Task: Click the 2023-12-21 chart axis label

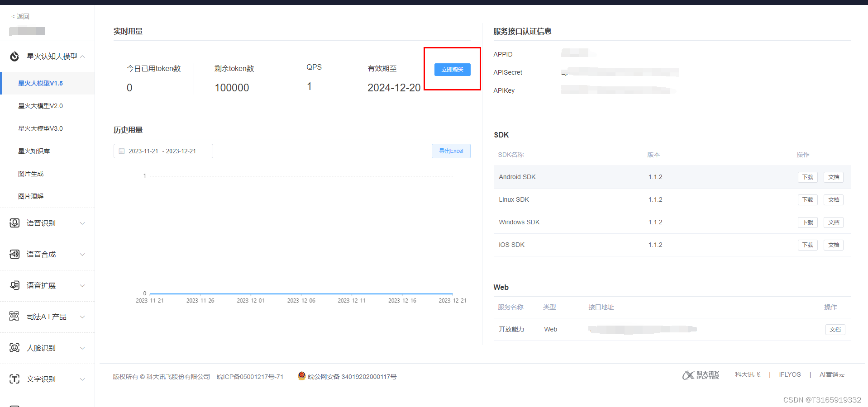Action: 453,301
